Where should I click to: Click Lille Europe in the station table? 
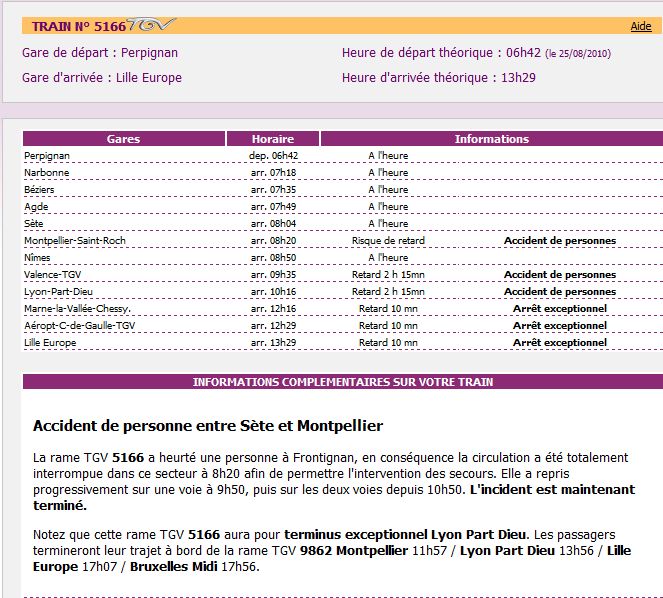click(51, 343)
